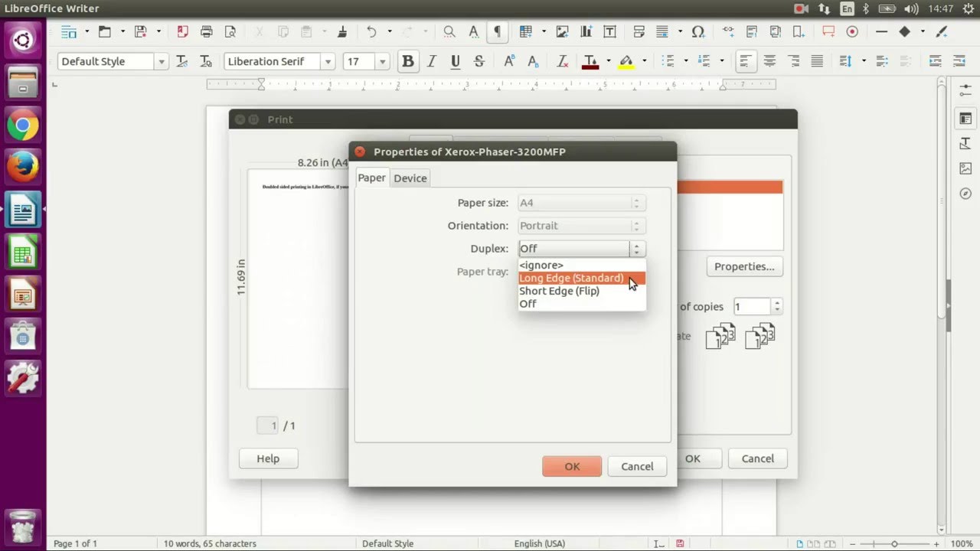Open the Trash in the launcher
Screen dimensions: 980x551
tap(23, 527)
